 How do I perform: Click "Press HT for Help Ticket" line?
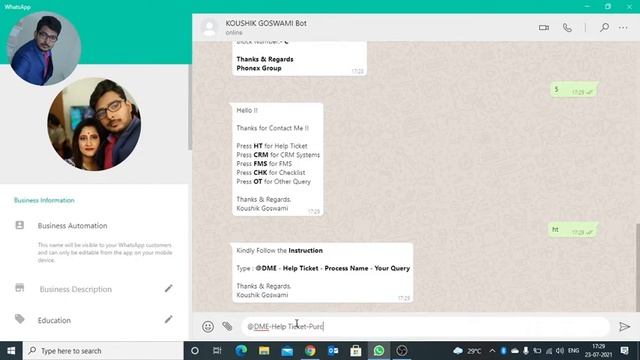[272, 146]
